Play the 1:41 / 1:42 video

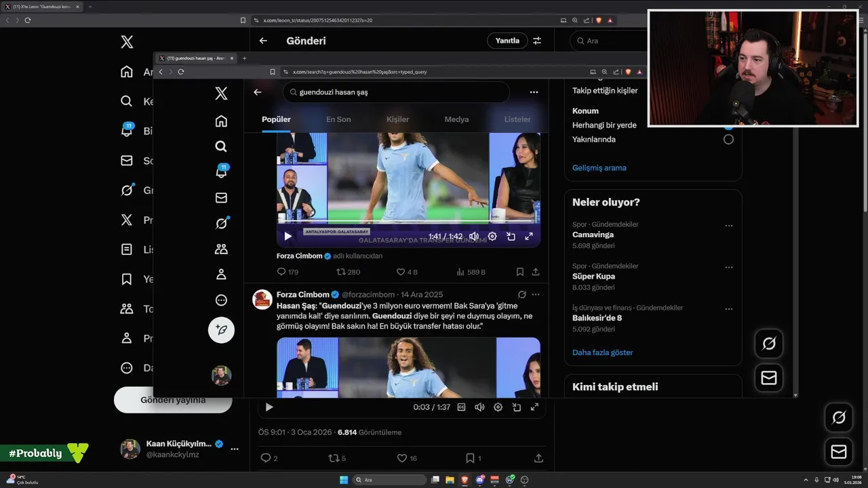click(288, 237)
